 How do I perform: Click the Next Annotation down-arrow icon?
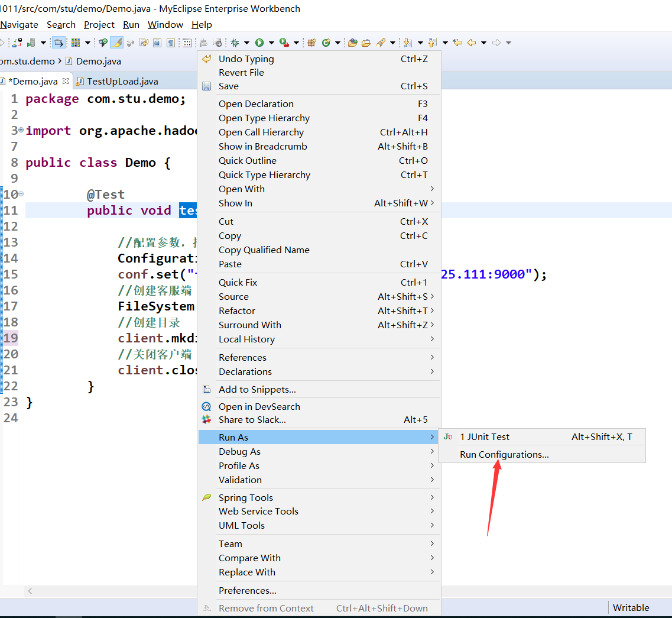[x=408, y=43]
